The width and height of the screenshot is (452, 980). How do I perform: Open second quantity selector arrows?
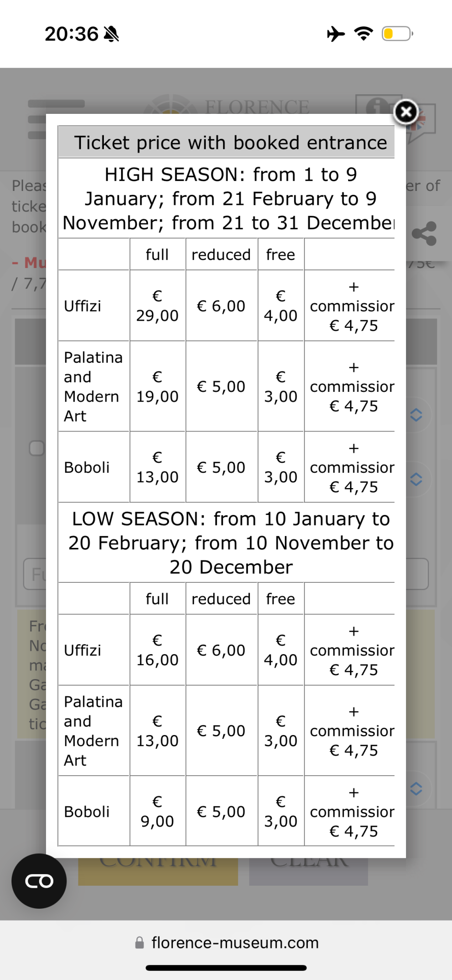tap(416, 479)
